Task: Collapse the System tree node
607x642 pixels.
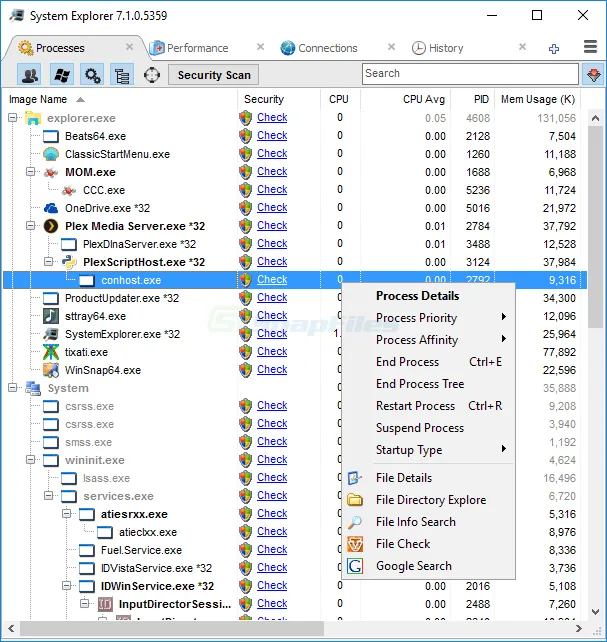Action: (13, 387)
